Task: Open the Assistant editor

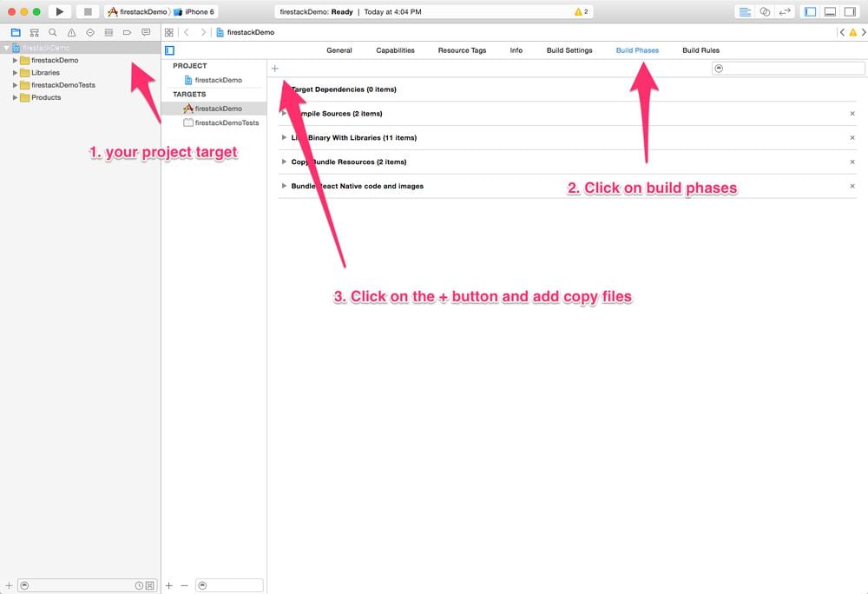Action: (x=765, y=11)
